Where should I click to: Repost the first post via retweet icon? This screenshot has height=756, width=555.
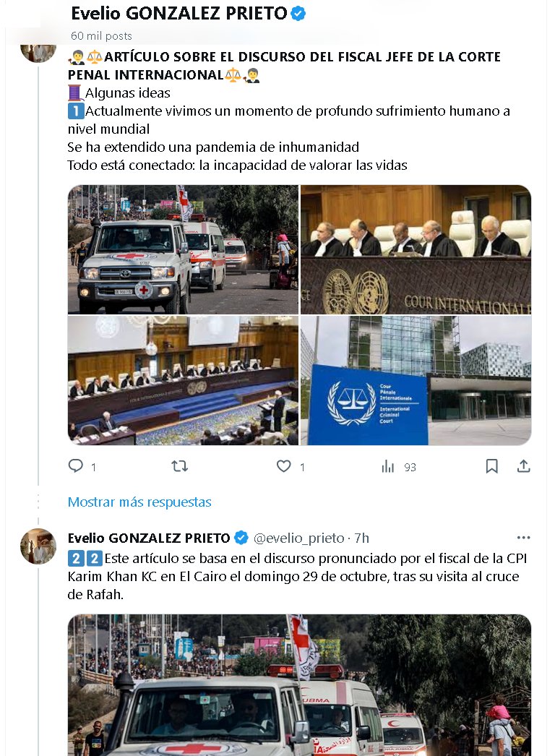179,465
